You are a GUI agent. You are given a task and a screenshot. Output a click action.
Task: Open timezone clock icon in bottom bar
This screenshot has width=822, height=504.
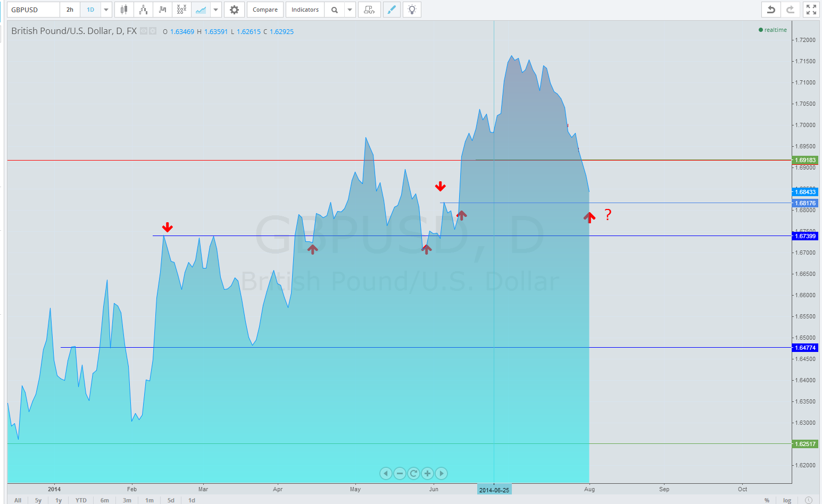point(808,500)
